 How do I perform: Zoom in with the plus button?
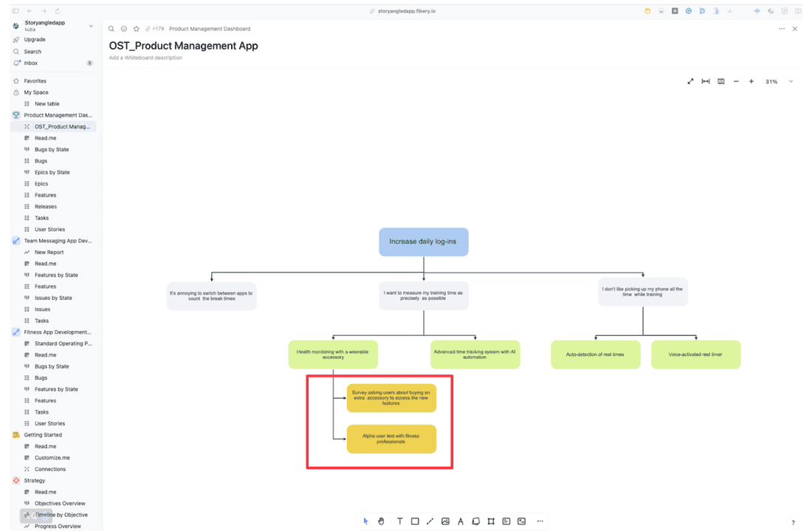tap(751, 81)
